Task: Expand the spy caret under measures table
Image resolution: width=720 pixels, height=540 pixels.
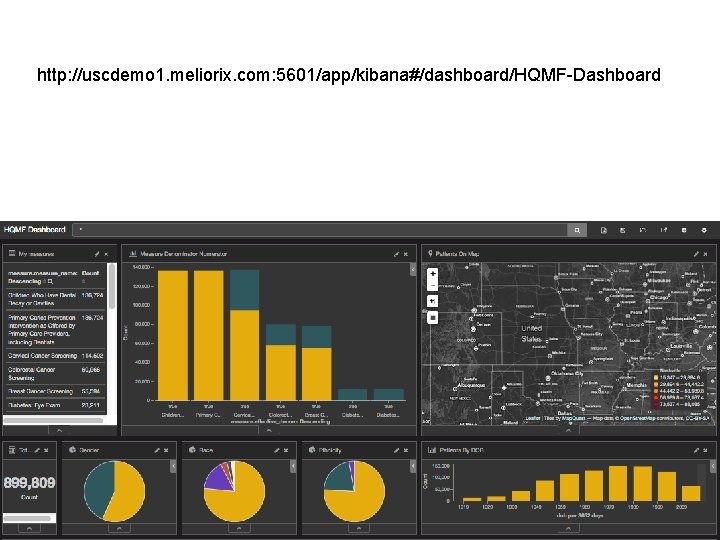Action: pos(59,431)
